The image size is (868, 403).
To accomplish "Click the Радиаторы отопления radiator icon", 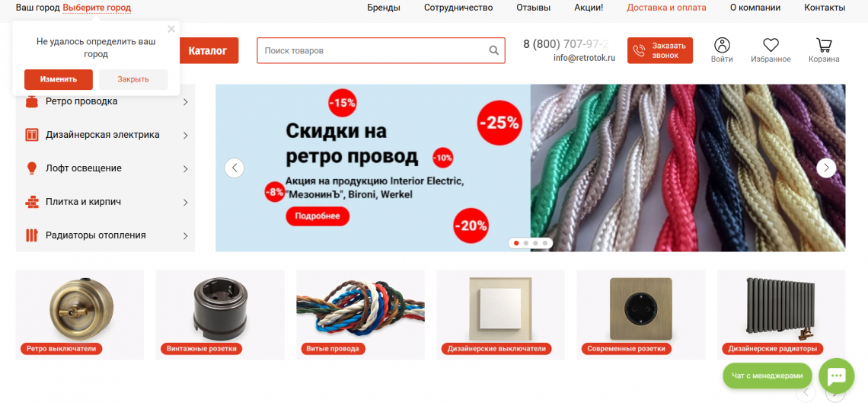I will click(31, 235).
